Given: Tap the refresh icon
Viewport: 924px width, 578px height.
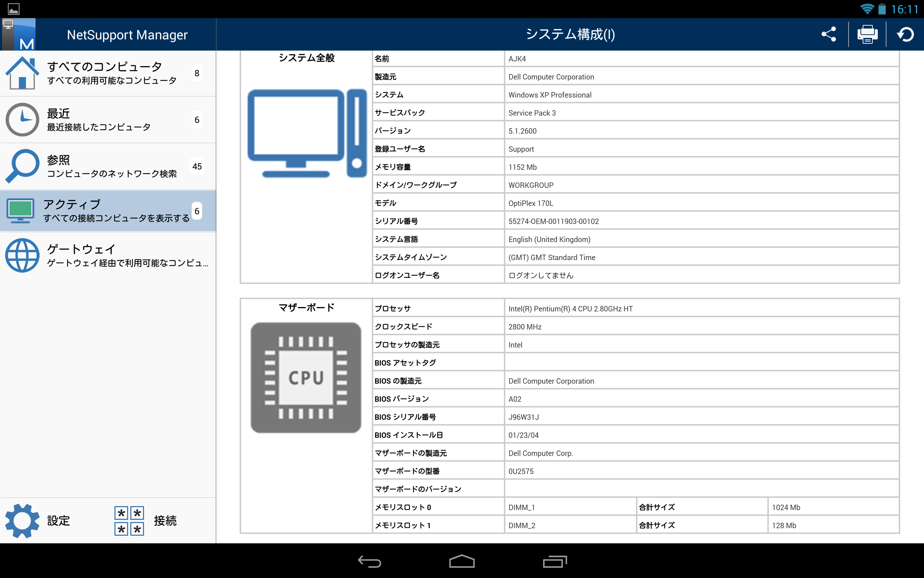Looking at the screenshot, I should (905, 34).
